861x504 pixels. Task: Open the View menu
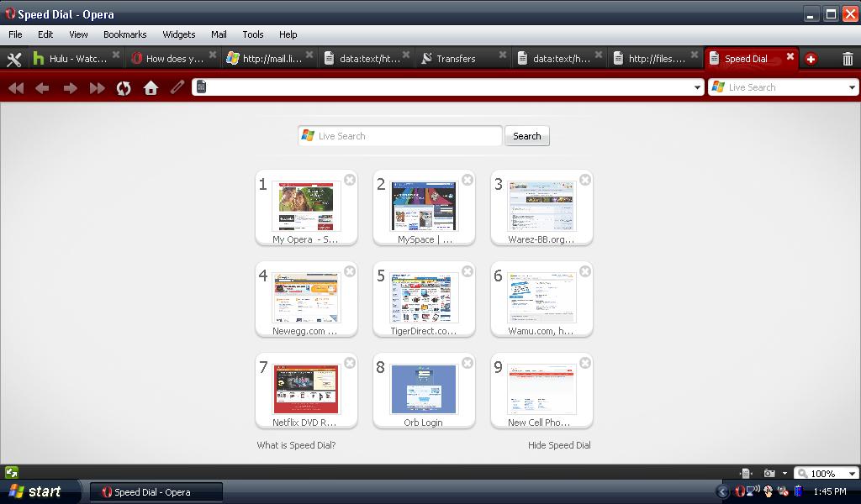(78, 34)
